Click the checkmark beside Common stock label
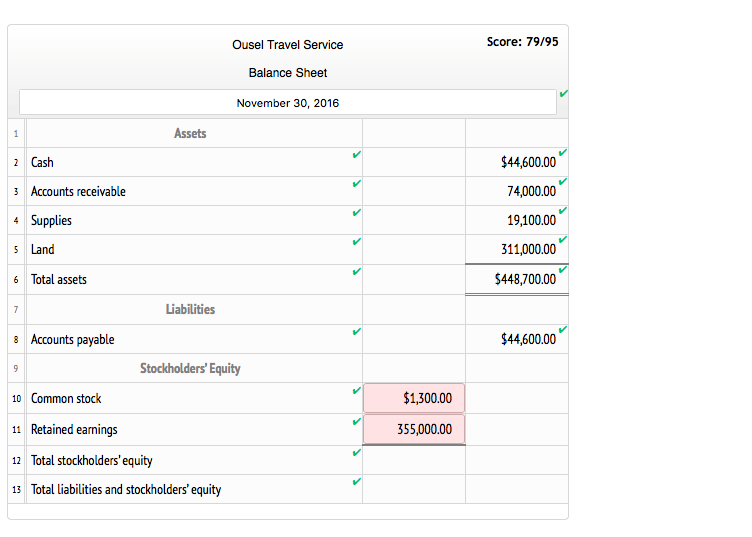The height and width of the screenshot is (537, 752). pos(356,391)
